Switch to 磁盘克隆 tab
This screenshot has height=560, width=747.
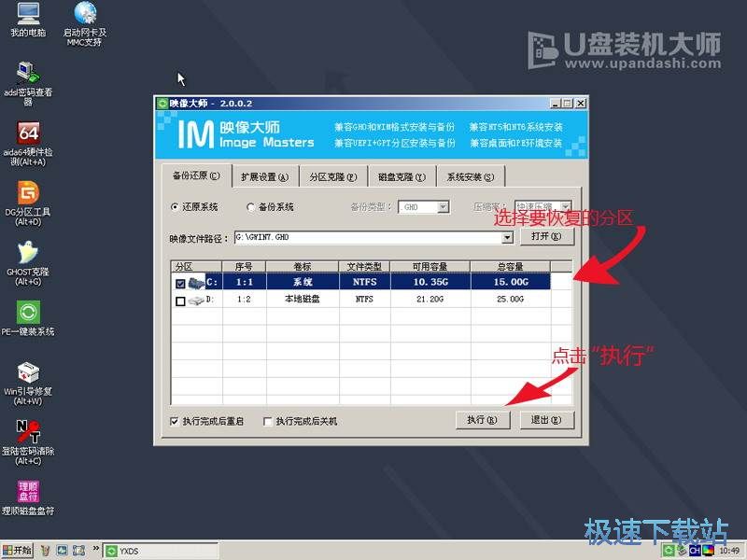tap(402, 177)
